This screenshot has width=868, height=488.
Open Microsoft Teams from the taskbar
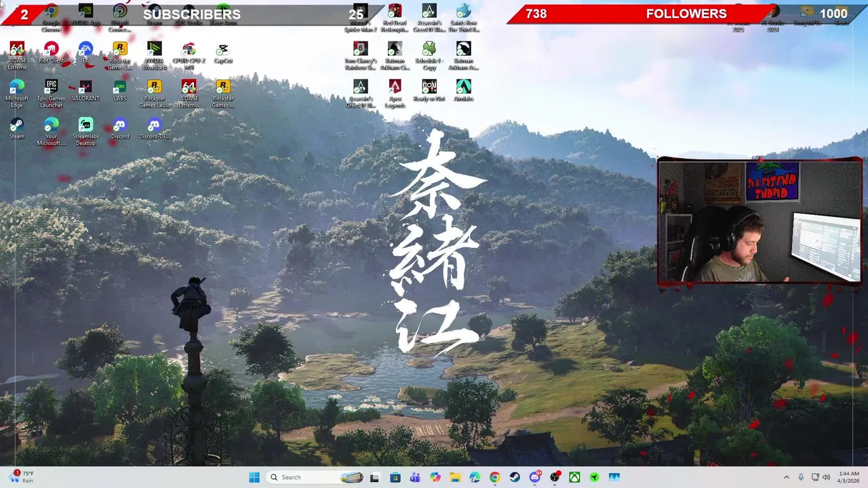pyautogui.click(x=415, y=477)
